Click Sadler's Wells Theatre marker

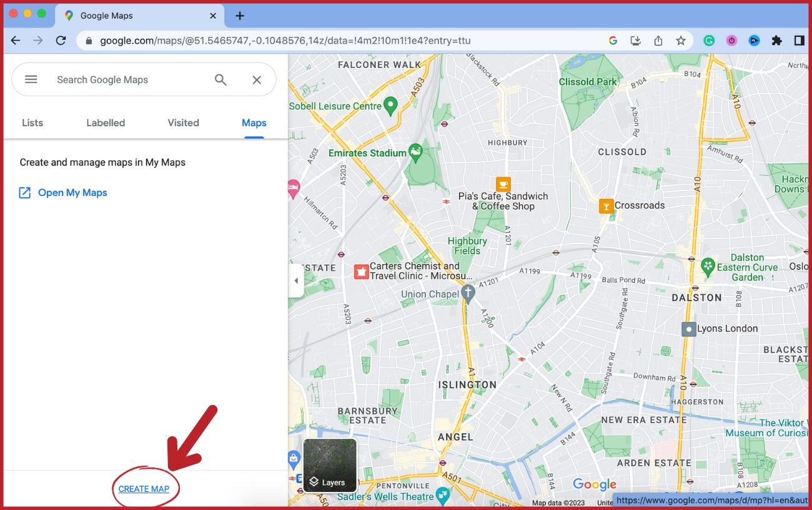click(x=443, y=496)
